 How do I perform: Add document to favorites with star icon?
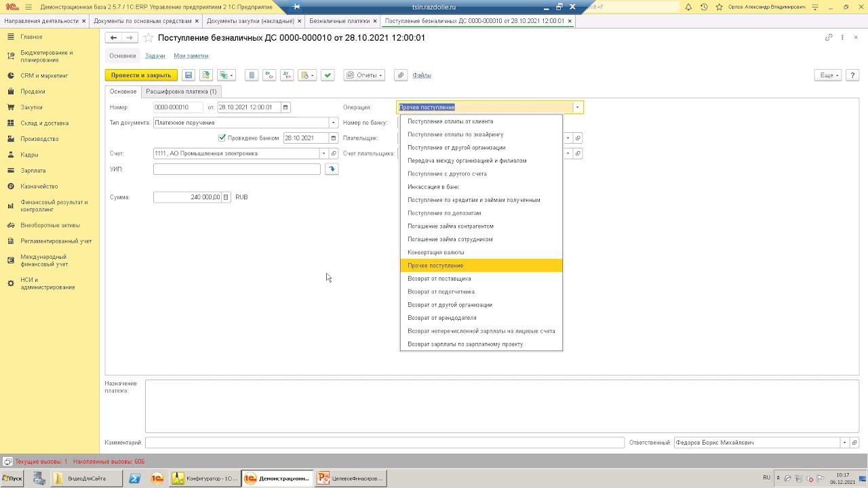(149, 38)
